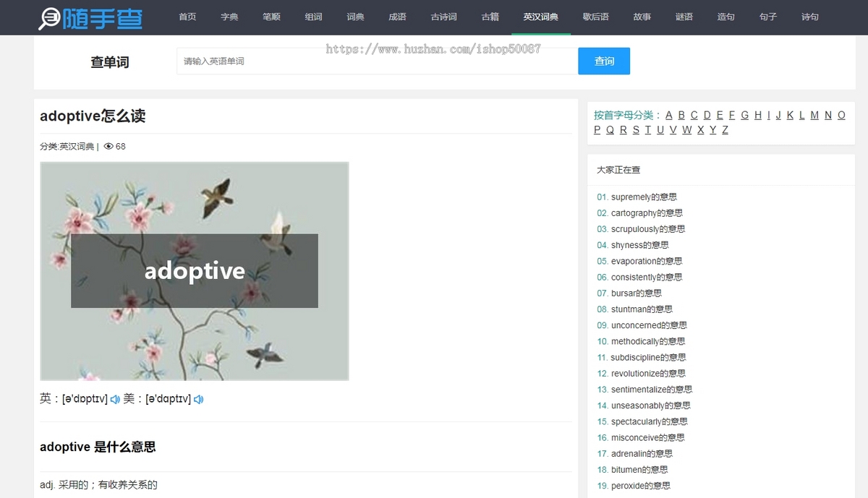Browse words starting with letter P
Screen dimensions: 868x498
597,130
